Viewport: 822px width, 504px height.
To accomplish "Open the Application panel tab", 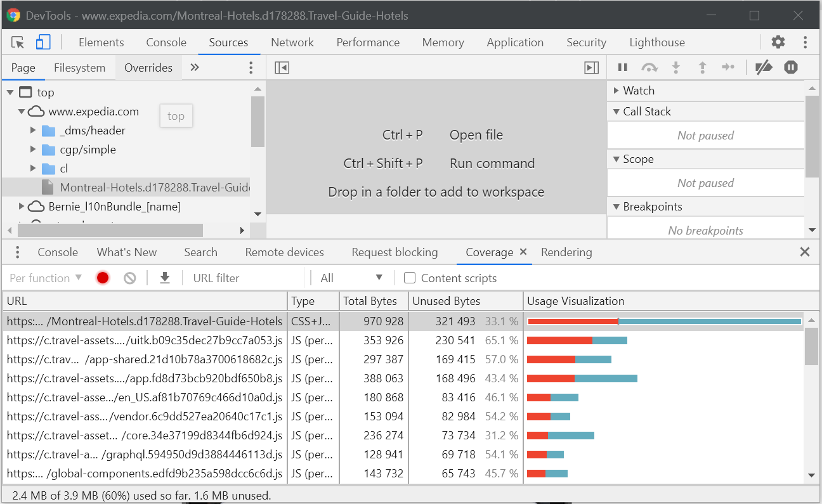I will (515, 42).
